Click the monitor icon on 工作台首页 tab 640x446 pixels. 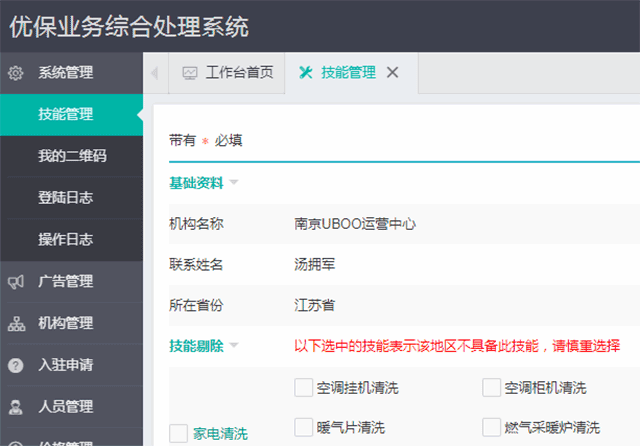(x=190, y=73)
